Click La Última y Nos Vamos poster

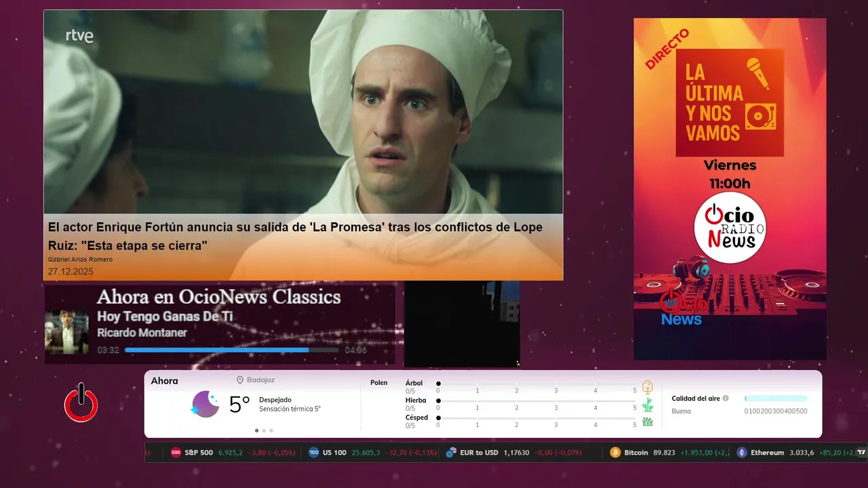point(730,102)
